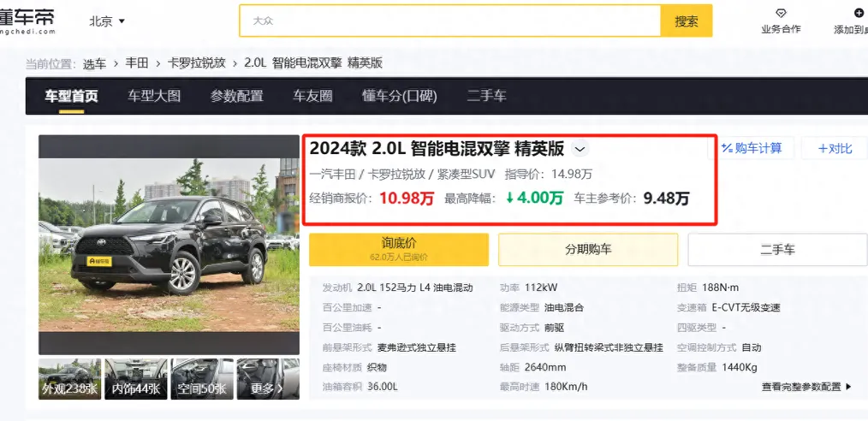Click the 10.98万 dealer price
This screenshot has width=868, height=421.
[x=407, y=198]
